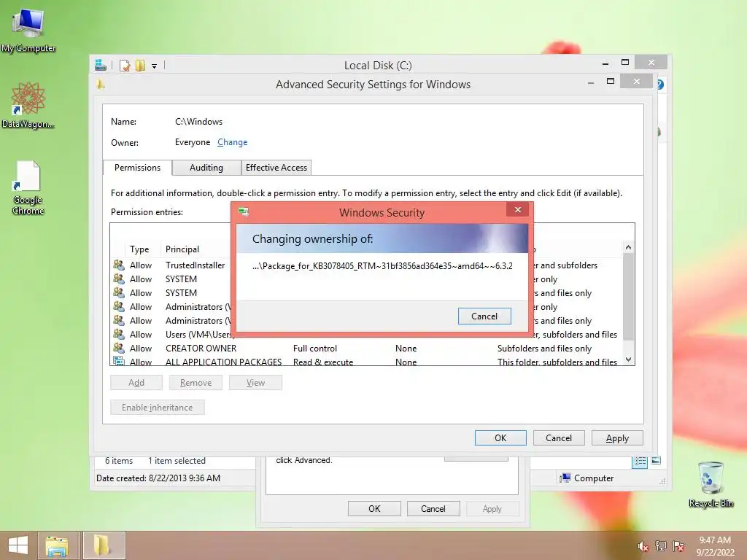Close the Windows Security dialog
This screenshot has width=747, height=560.
tap(518, 209)
